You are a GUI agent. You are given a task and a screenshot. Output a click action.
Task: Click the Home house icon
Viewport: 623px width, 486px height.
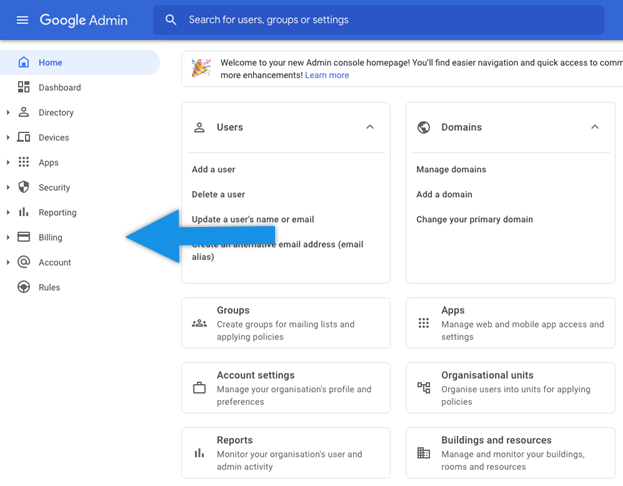click(x=23, y=62)
